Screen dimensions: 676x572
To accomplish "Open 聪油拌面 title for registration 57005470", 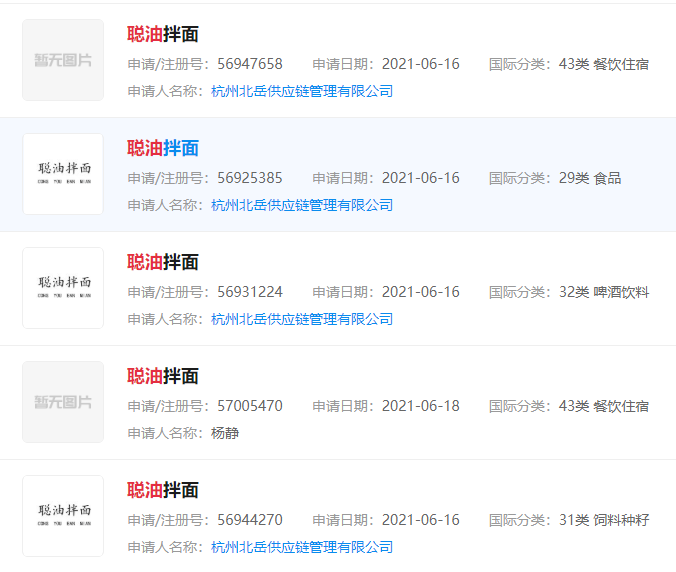I will (163, 376).
